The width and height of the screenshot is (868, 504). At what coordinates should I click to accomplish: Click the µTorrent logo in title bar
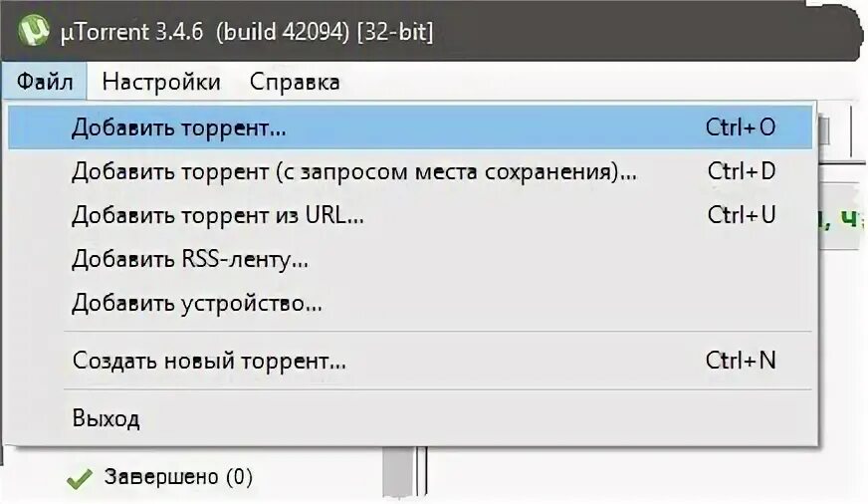(33, 29)
